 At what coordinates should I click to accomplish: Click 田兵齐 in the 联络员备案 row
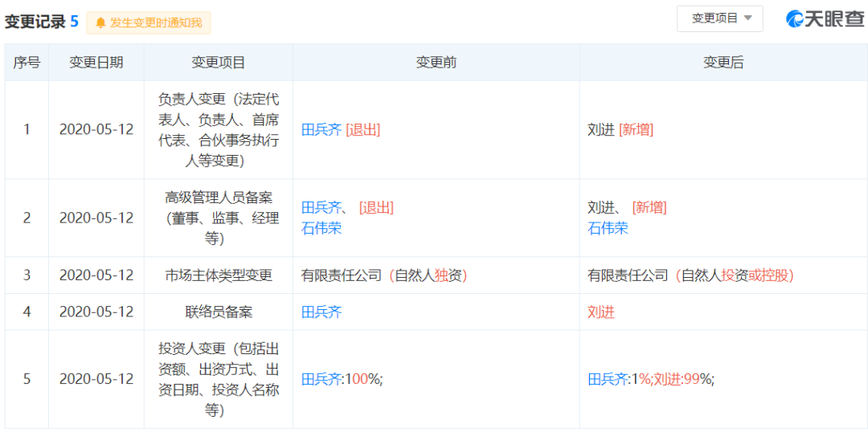tap(321, 312)
